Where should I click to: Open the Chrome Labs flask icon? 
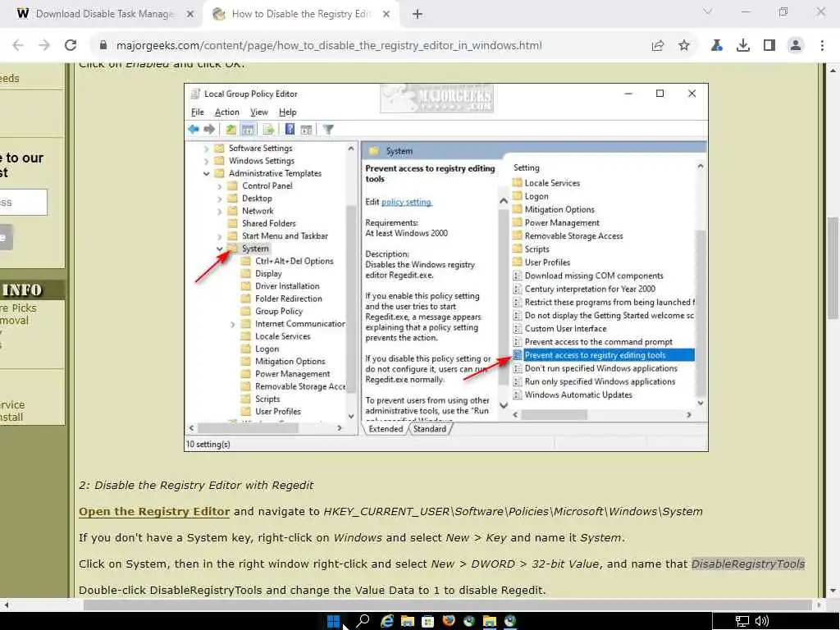point(717,46)
